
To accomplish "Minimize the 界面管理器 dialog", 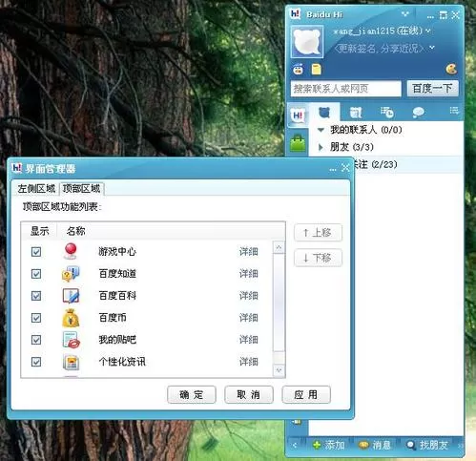I will [x=333, y=169].
